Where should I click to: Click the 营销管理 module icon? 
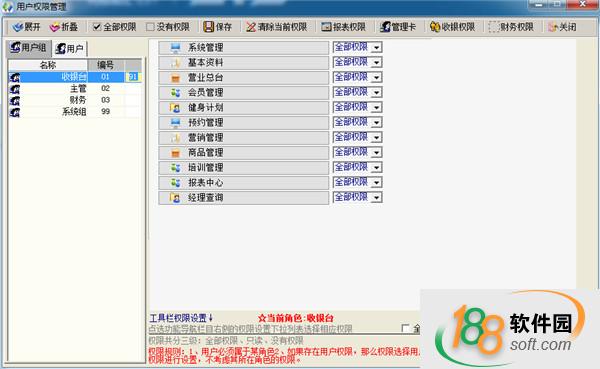(175, 138)
